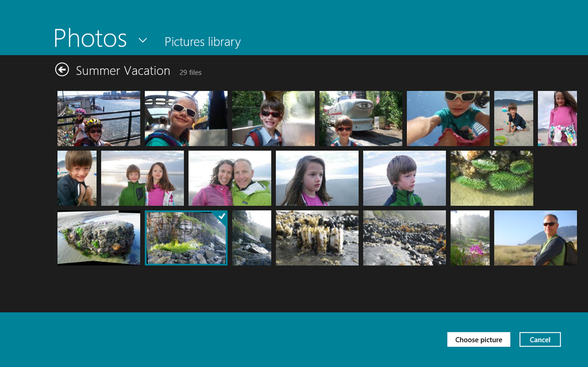588x367 pixels.
Task: Select boy in green jacket looking away
Action: [404, 178]
